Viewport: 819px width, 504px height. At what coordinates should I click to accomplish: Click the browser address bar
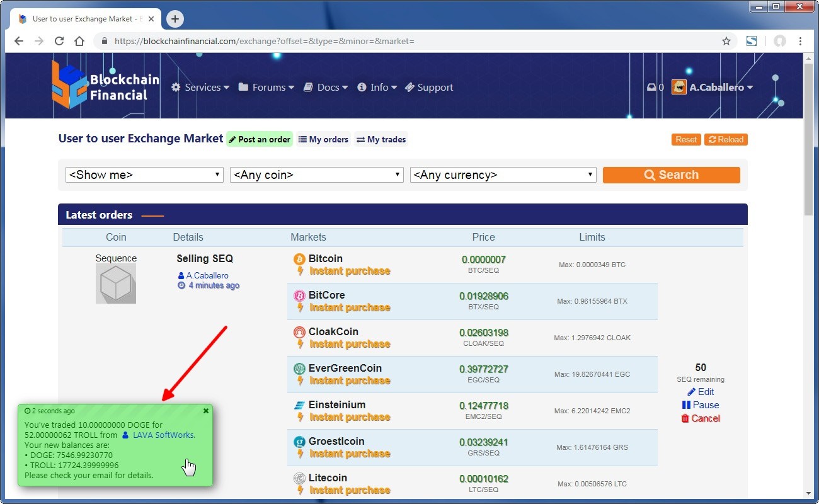point(409,41)
